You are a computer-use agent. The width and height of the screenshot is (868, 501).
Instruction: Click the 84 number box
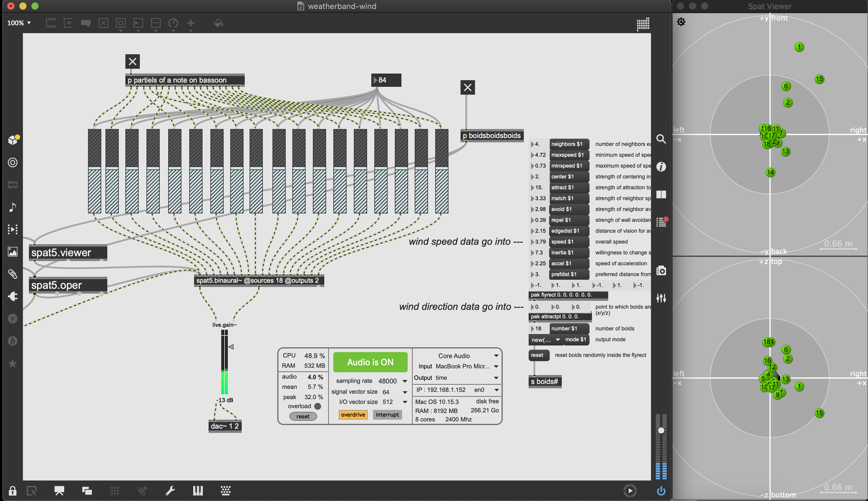386,80
